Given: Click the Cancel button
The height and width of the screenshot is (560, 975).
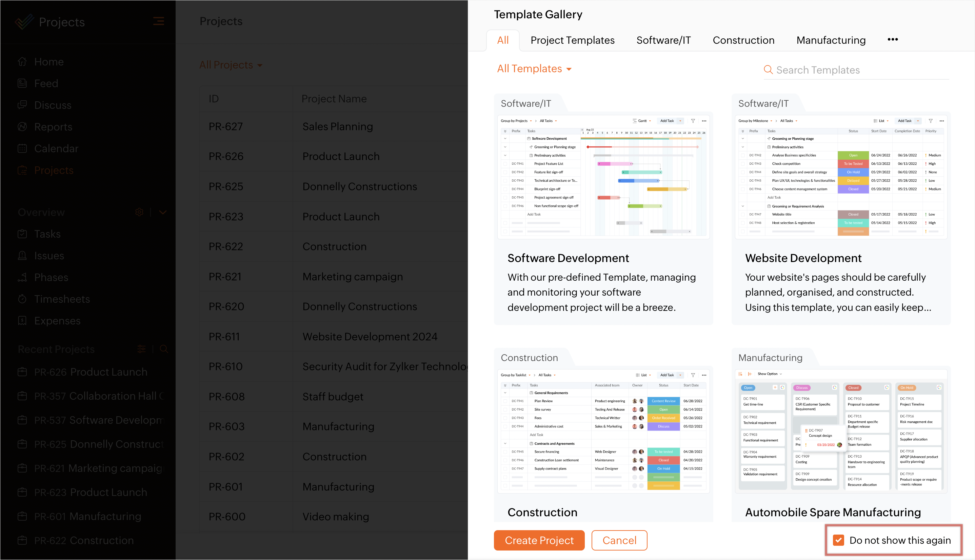Looking at the screenshot, I should [x=619, y=540].
